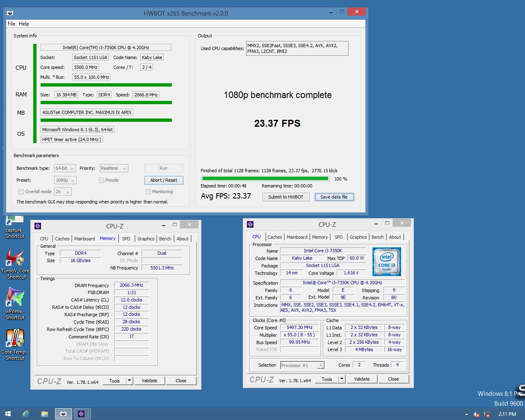Screen dimensions: 525x420
Task: Select CPU tab in Memory CPU-Z window
Action: pos(44,239)
